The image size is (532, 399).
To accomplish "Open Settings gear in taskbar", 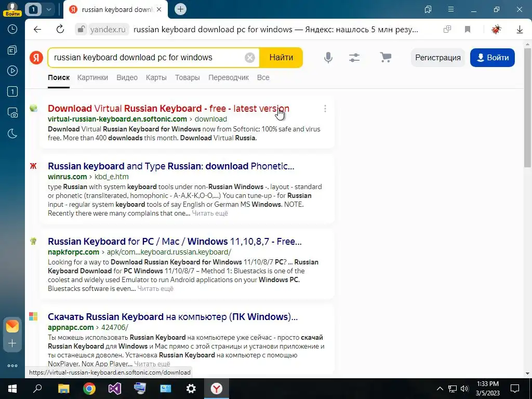I will tap(191, 389).
